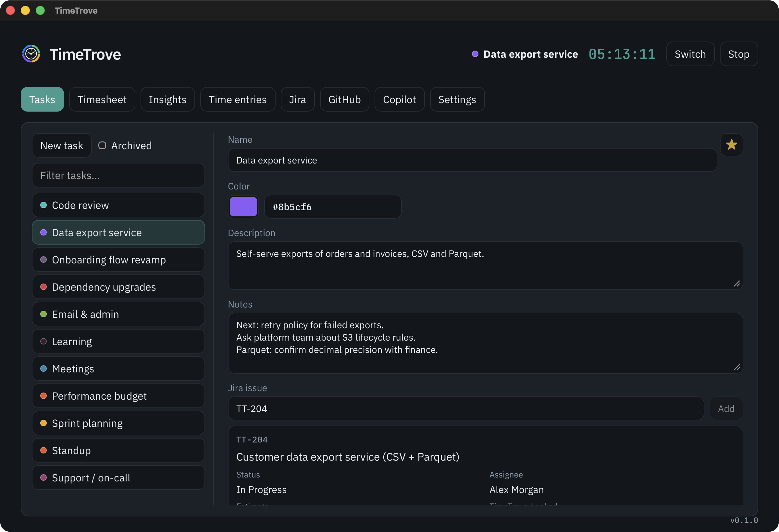
Task: Switch to the GitHub tab
Action: tap(345, 100)
